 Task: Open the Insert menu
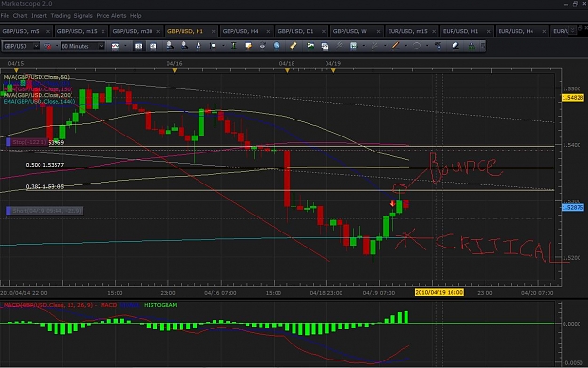39,16
